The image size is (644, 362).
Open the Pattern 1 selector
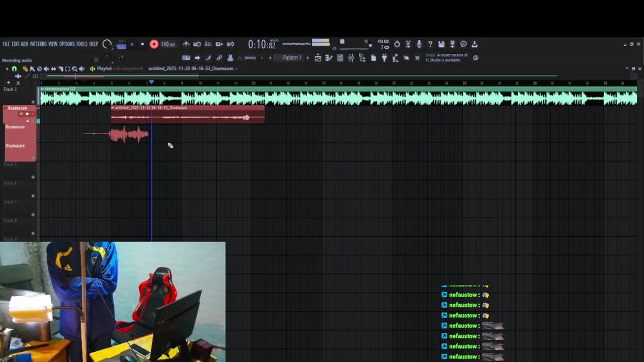(x=292, y=58)
